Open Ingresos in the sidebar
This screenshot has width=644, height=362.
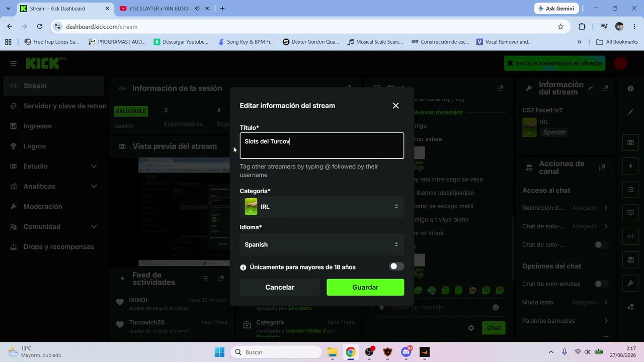(53, 126)
